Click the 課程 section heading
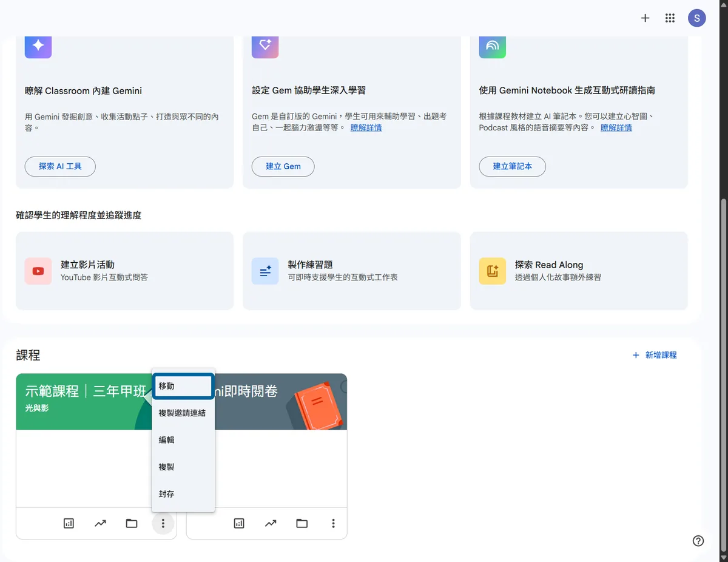728x562 pixels. tap(28, 355)
